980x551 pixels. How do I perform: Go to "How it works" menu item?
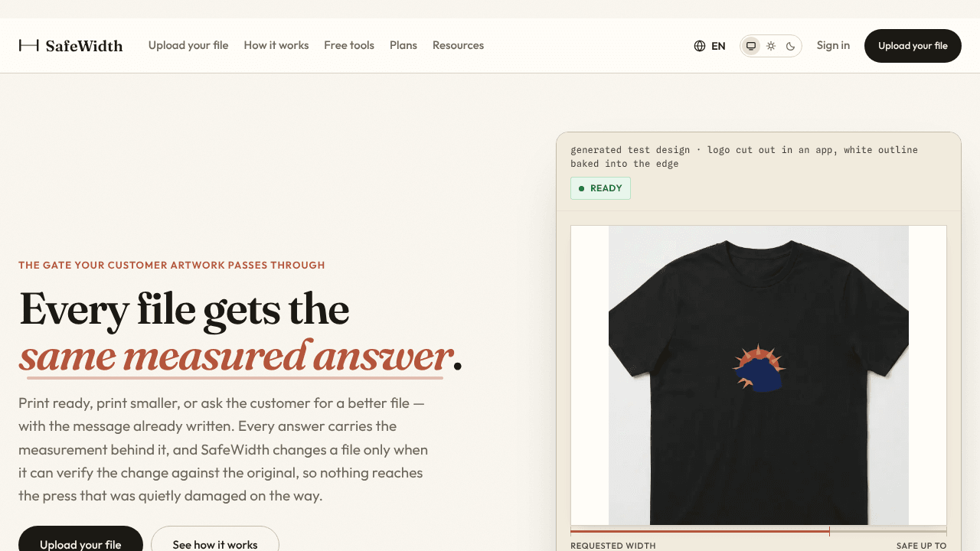[x=276, y=45]
